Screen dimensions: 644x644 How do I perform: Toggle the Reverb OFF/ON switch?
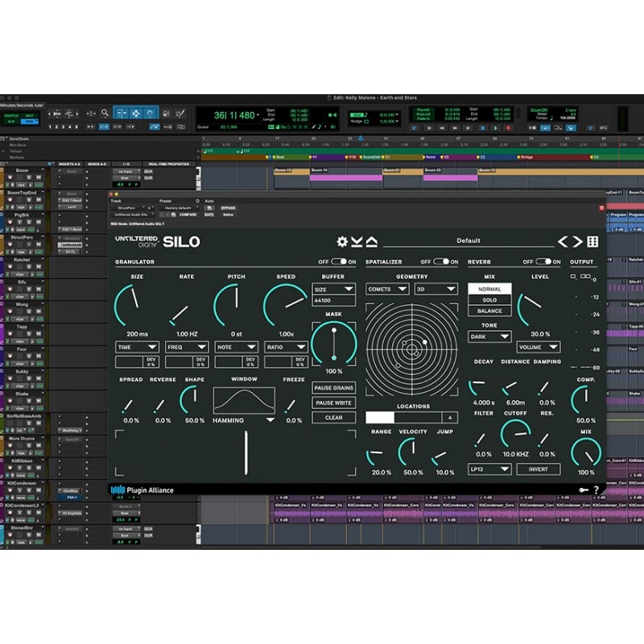coord(543,262)
